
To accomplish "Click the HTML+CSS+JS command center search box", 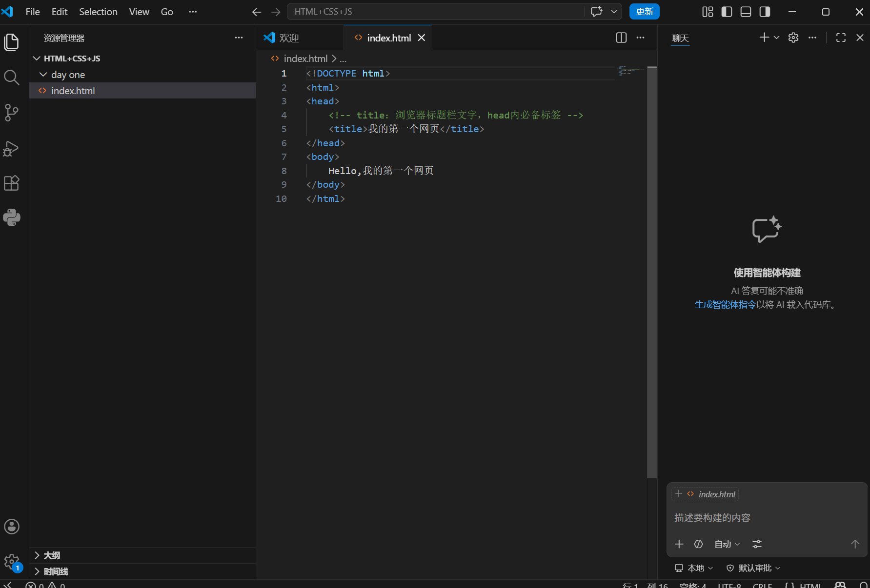I will click(436, 12).
